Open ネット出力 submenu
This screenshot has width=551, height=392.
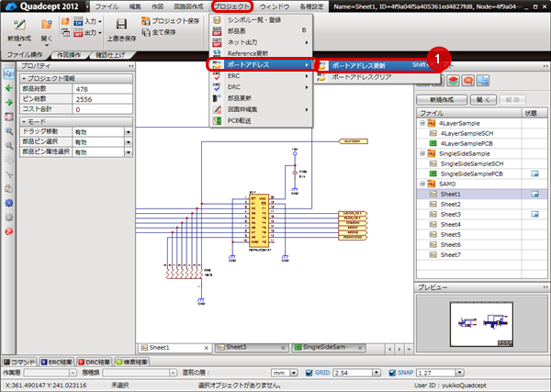tap(261, 42)
